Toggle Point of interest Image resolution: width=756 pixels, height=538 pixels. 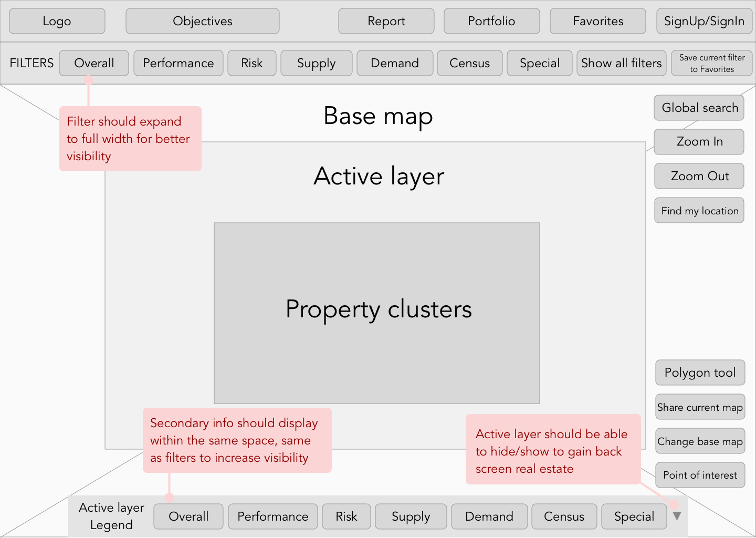point(700,475)
